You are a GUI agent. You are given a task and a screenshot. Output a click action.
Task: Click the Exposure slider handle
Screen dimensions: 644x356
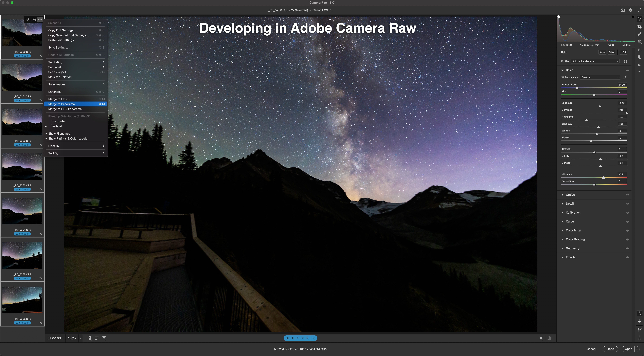pos(600,106)
